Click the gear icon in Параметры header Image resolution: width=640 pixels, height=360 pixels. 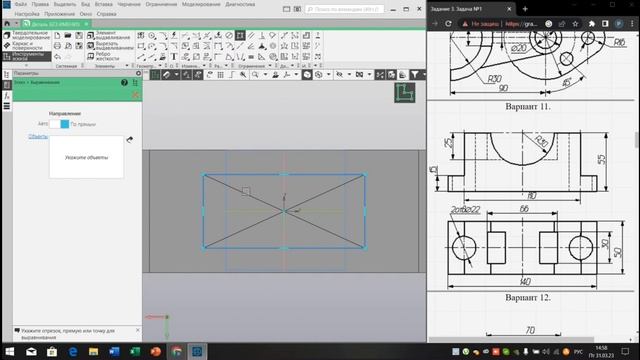pyautogui.click(x=138, y=73)
